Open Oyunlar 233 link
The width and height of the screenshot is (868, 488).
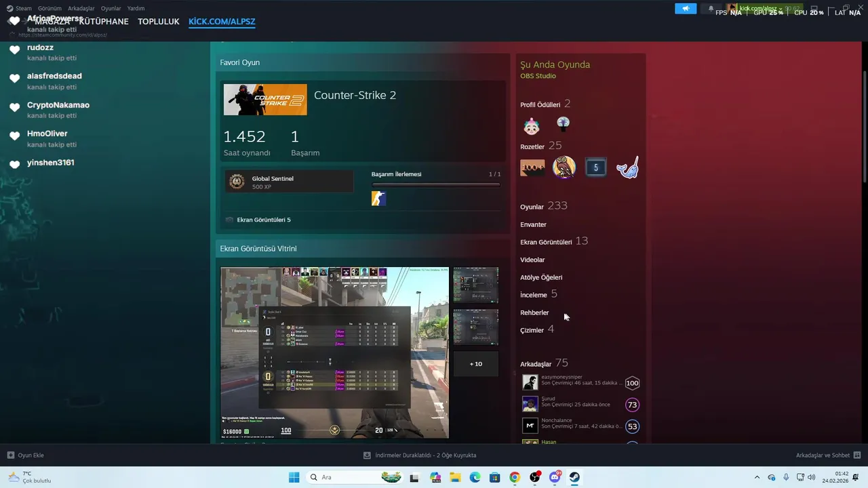click(544, 206)
